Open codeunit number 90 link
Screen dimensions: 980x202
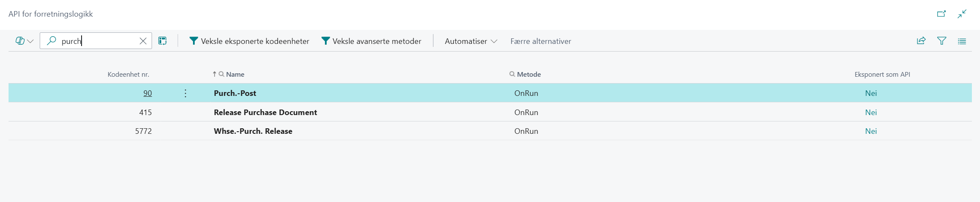(148, 93)
